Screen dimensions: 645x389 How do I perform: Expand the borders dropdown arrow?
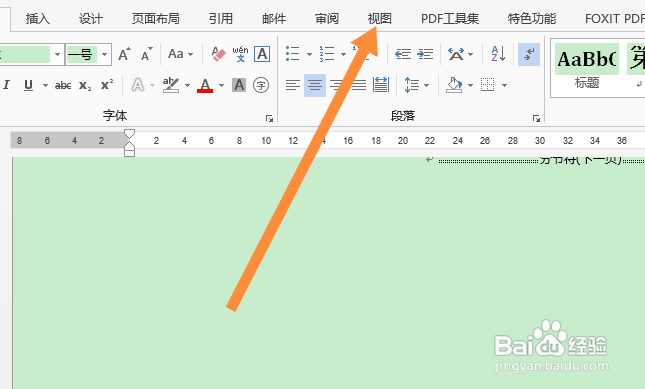tap(504, 86)
